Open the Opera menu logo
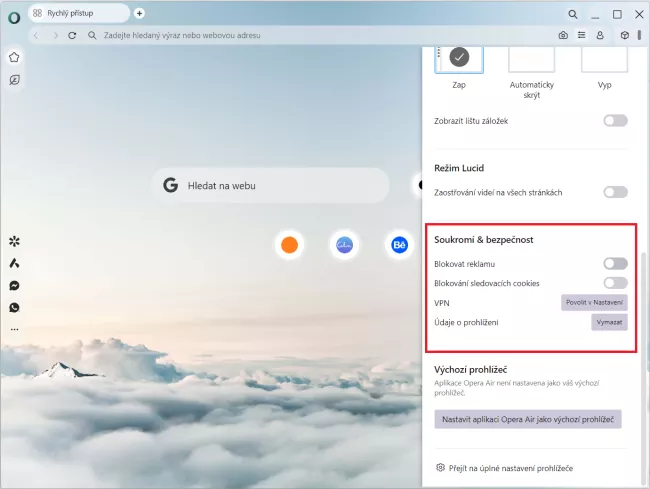The height and width of the screenshot is (489, 650). point(13,15)
